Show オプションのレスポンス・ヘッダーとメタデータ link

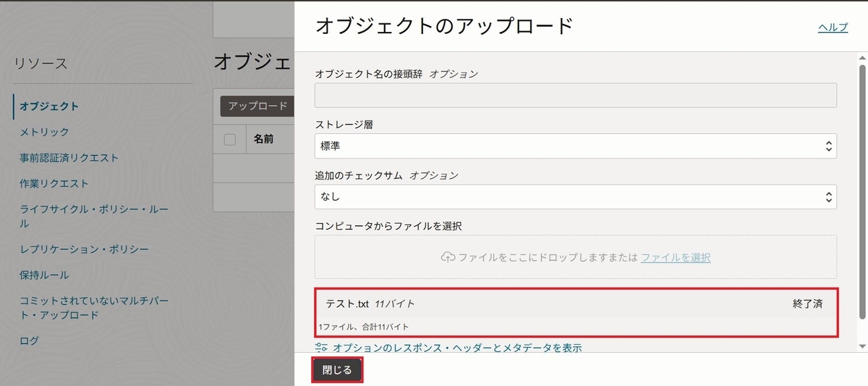click(457, 348)
